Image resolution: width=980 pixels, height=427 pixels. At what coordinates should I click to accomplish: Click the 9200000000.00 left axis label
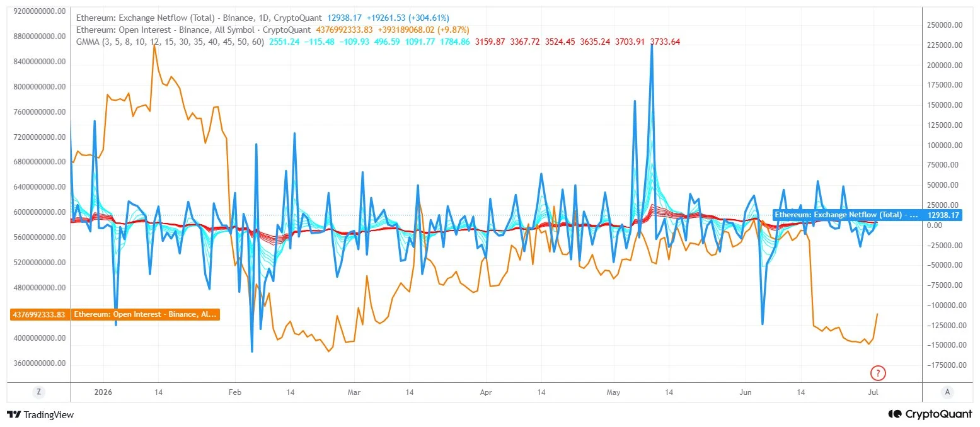(x=39, y=11)
